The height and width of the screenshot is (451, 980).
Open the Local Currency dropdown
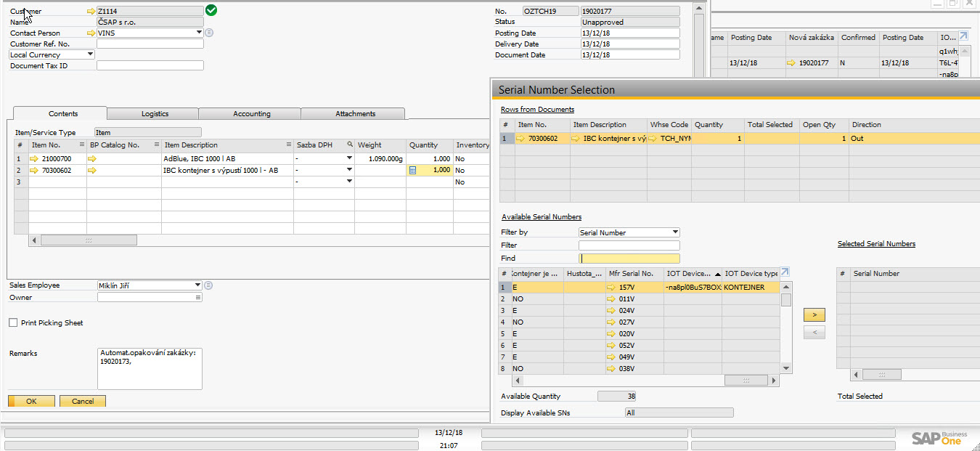90,54
